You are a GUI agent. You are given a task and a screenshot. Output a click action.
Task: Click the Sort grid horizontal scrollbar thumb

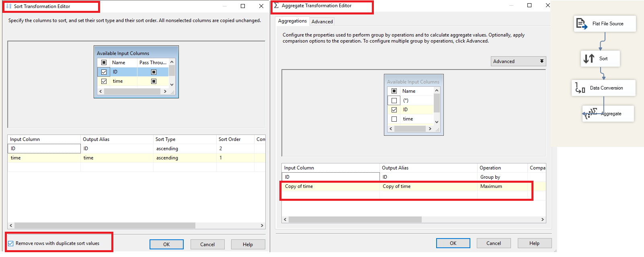(105, 226)
